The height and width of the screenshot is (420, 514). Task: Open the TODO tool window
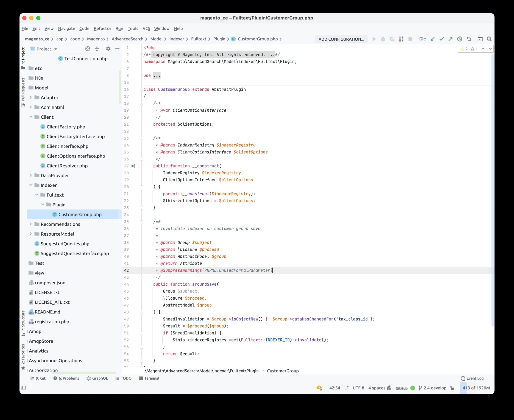(123, 378)
